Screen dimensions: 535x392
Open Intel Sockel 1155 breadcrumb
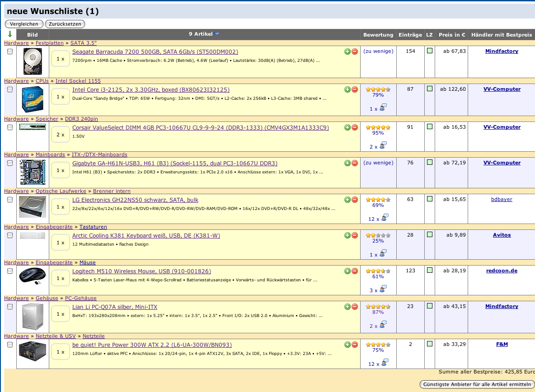tap(78, 81)
